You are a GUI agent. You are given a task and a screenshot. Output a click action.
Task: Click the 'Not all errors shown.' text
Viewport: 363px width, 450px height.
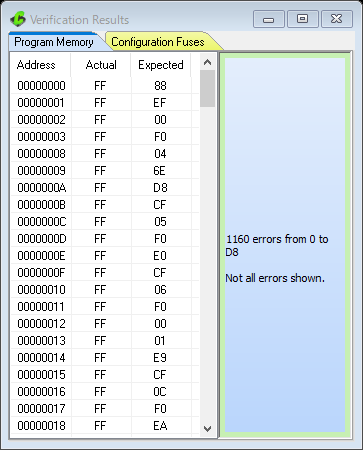[275, 278]
